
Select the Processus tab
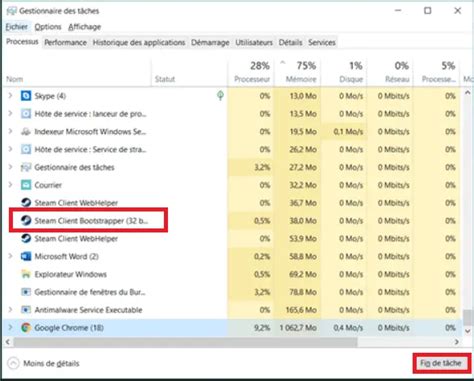pyautogui.click(x=22, y=42)
